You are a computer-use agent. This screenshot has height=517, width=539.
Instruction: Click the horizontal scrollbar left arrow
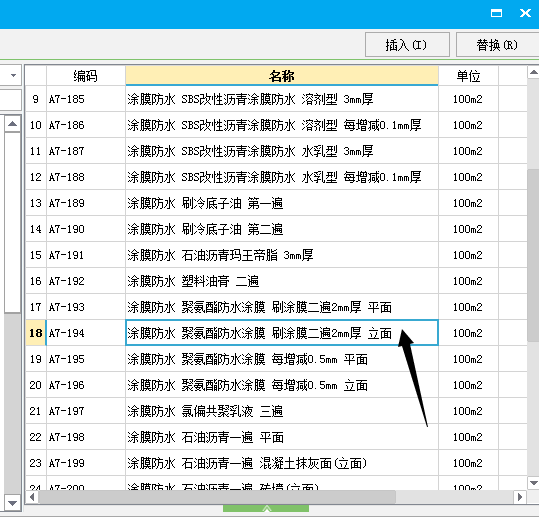[x=32, y=497]
